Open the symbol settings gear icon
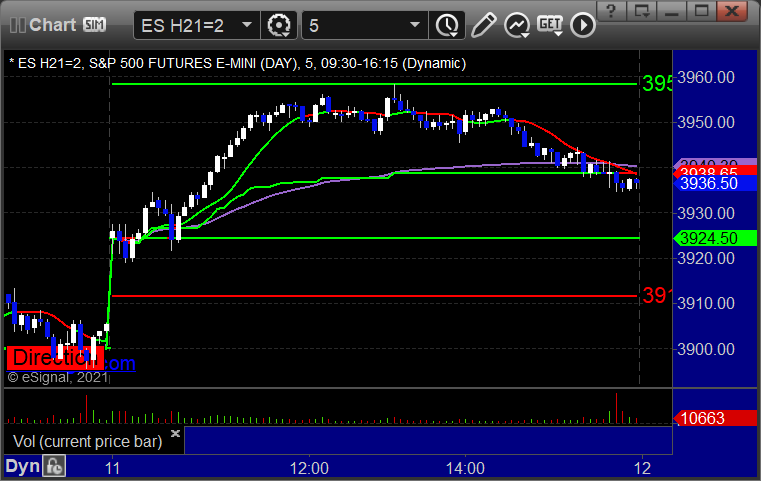 click(x=279, y=25)
